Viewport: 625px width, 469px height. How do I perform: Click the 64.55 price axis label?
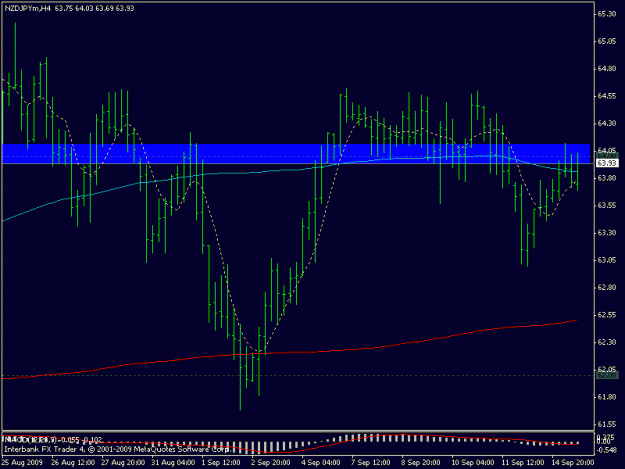606,96
